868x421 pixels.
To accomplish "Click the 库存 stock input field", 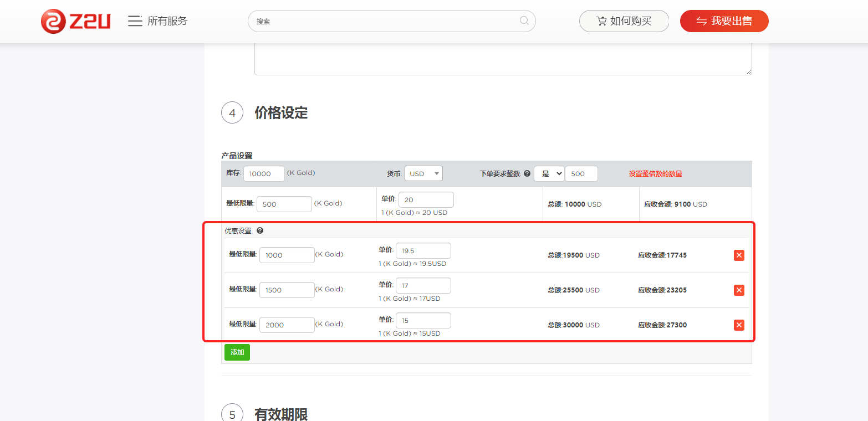I will [x=264, y=173].
